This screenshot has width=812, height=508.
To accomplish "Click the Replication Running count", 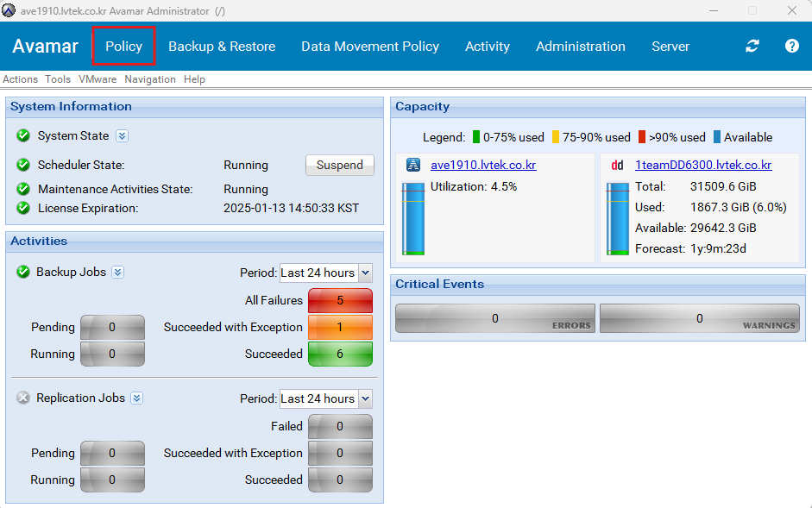I will point(112,480).
